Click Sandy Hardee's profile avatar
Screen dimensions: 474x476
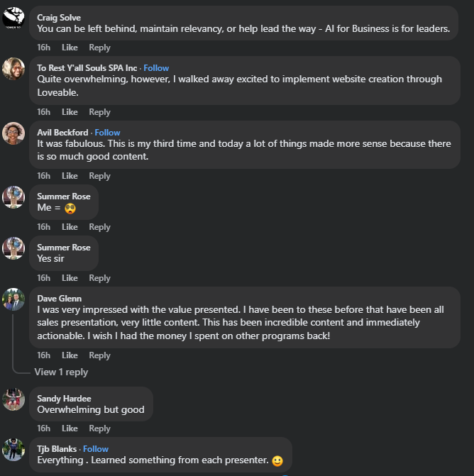point(13,399)
